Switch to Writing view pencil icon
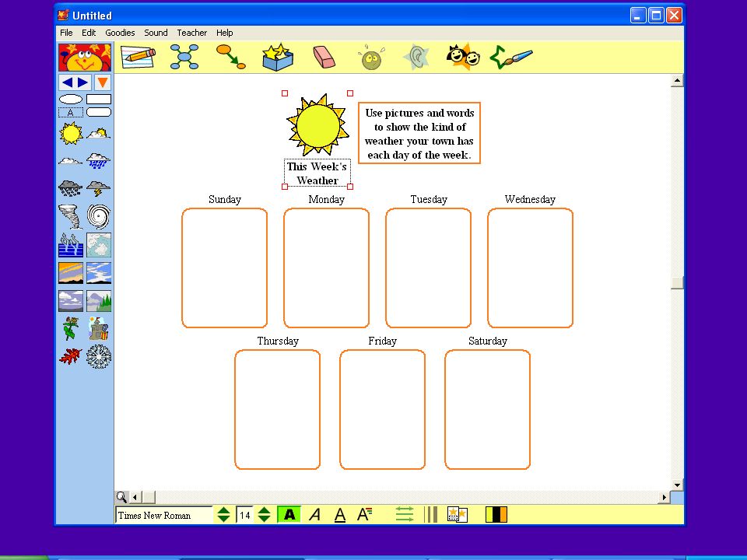 [138, 57]
